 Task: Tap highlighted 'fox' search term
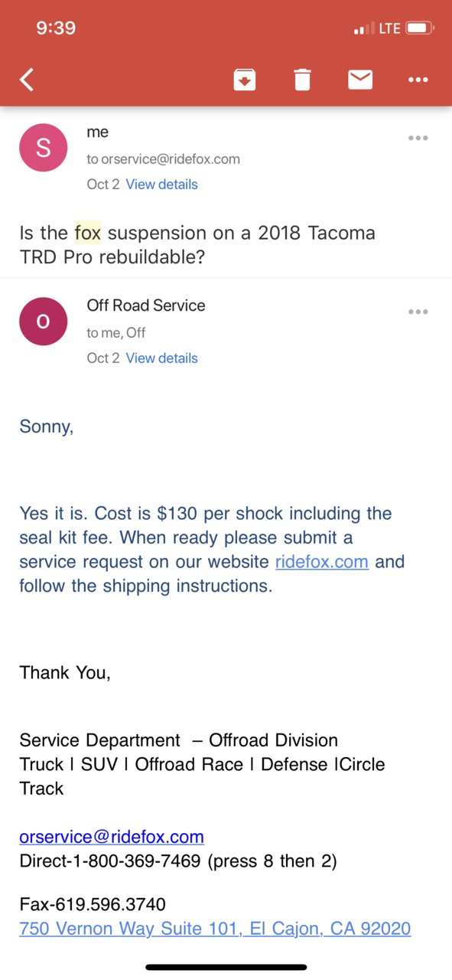tap(88, 233)
